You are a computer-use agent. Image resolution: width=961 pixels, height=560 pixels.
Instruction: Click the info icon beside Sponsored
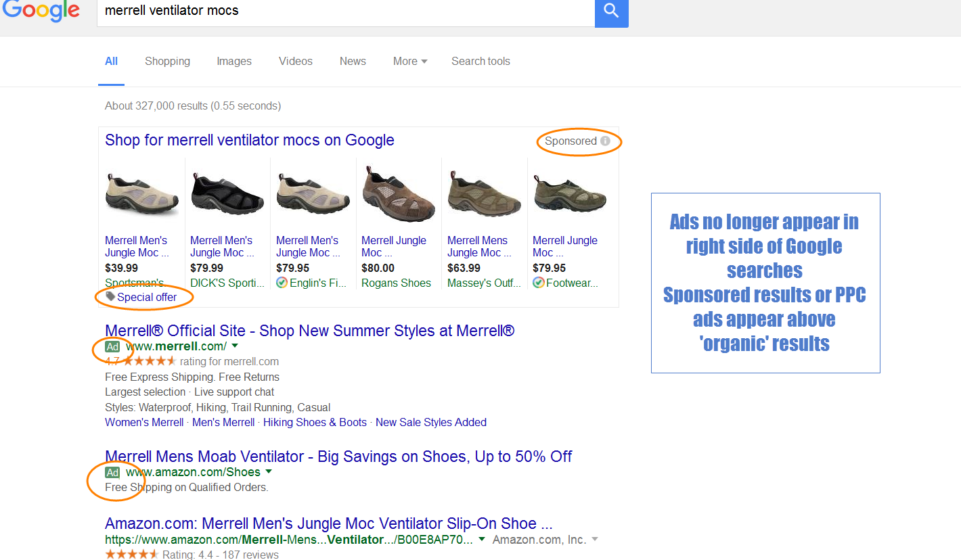(x=605, y=141)
